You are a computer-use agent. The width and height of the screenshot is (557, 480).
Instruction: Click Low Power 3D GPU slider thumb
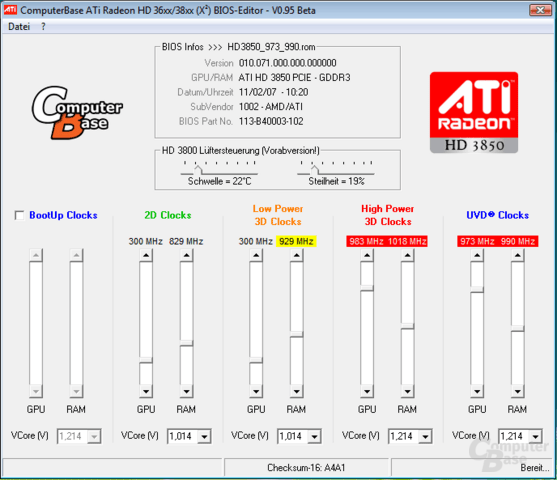(x=256, y=360)
